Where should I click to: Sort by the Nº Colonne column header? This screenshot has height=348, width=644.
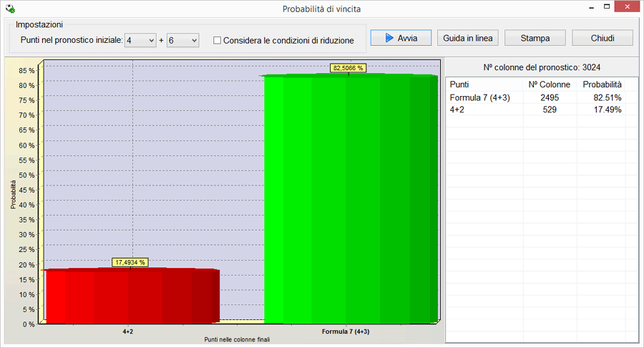[549, 84]
